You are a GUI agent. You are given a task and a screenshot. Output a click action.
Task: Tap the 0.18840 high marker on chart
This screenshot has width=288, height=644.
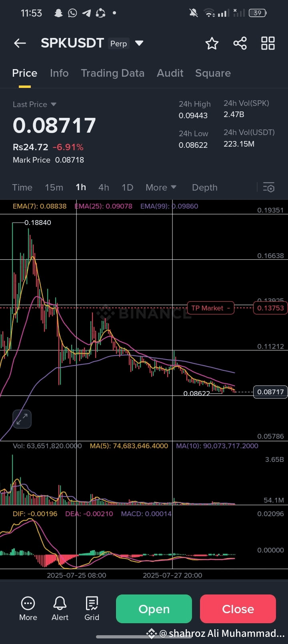[x=38, y=223]
